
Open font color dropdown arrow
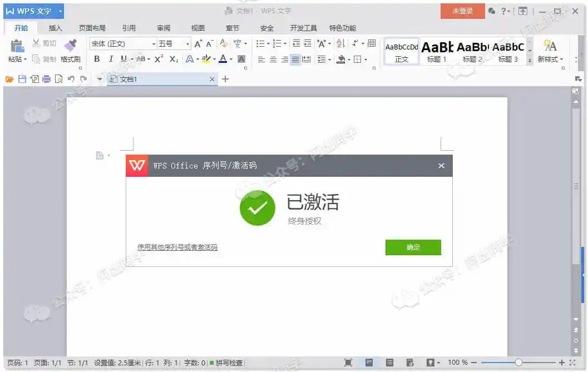tap(231, 59)
